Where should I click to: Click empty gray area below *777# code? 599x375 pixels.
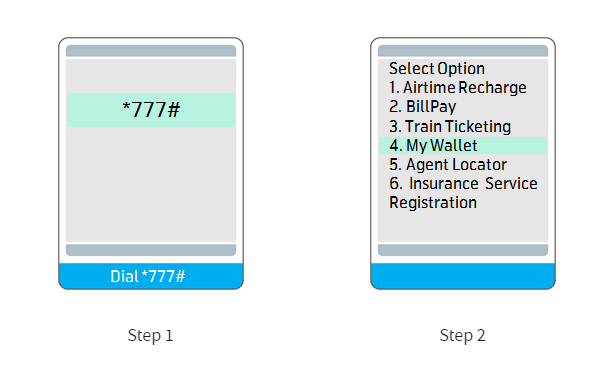[151, 184]
